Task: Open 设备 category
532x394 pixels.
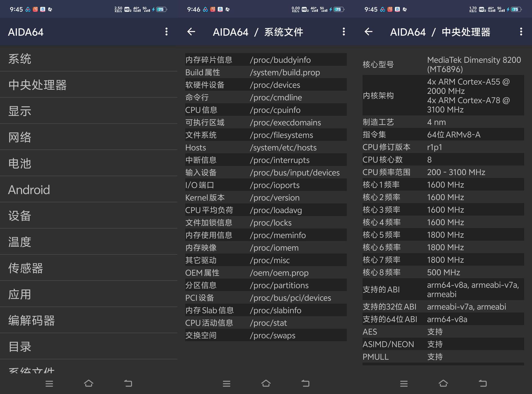Action: click(x=89, y=216)
